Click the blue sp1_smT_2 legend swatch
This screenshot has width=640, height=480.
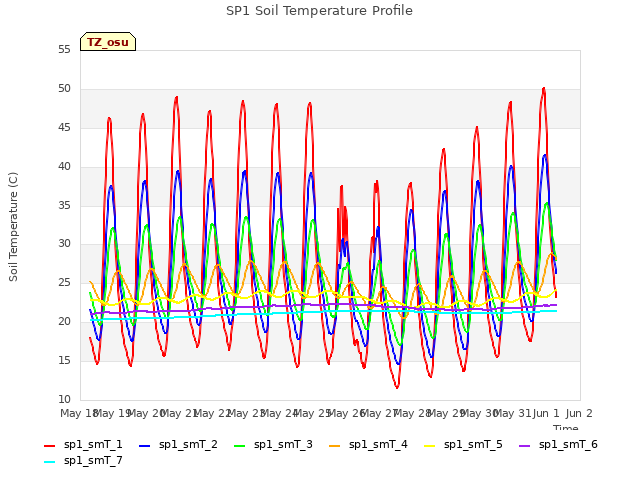(144, 446)
